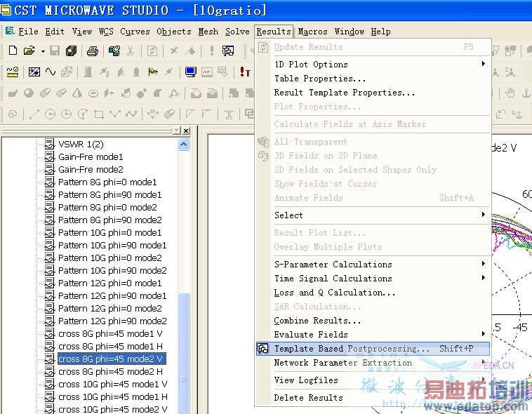The image size is (532, 414).
Task: Open the Solve menu
Action: pyautogui.click(x=237, y=32)
